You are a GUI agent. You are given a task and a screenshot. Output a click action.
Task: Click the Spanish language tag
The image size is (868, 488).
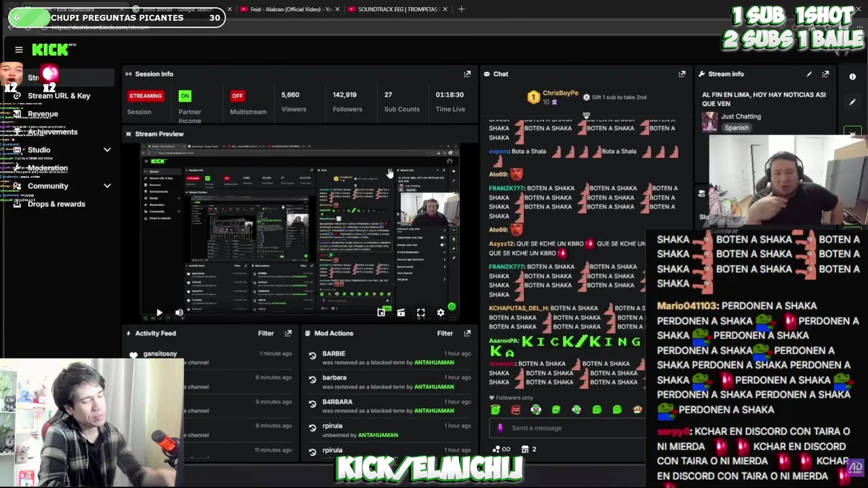pos(736,128)
